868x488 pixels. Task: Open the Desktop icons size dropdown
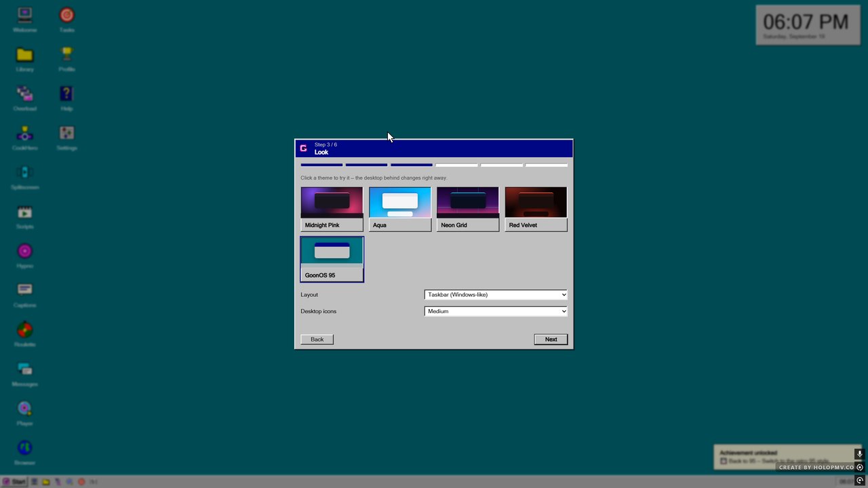(496, 311)
